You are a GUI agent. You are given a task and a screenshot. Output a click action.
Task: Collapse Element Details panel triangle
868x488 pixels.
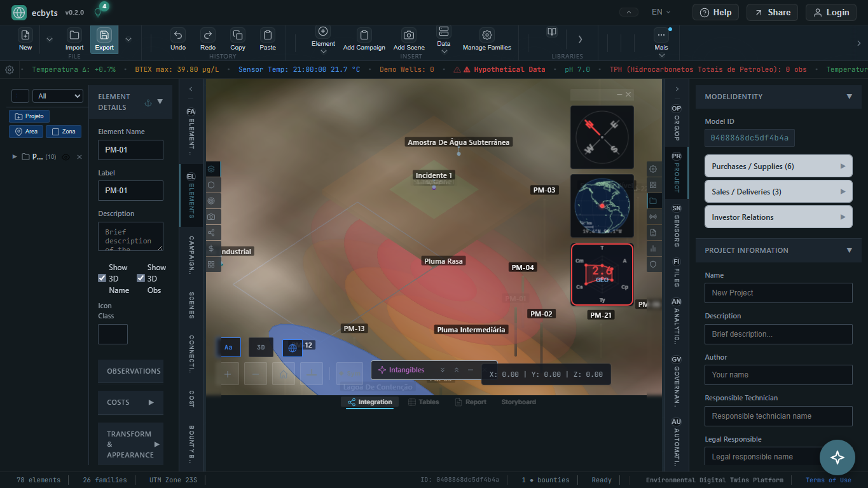pos(160,102)
